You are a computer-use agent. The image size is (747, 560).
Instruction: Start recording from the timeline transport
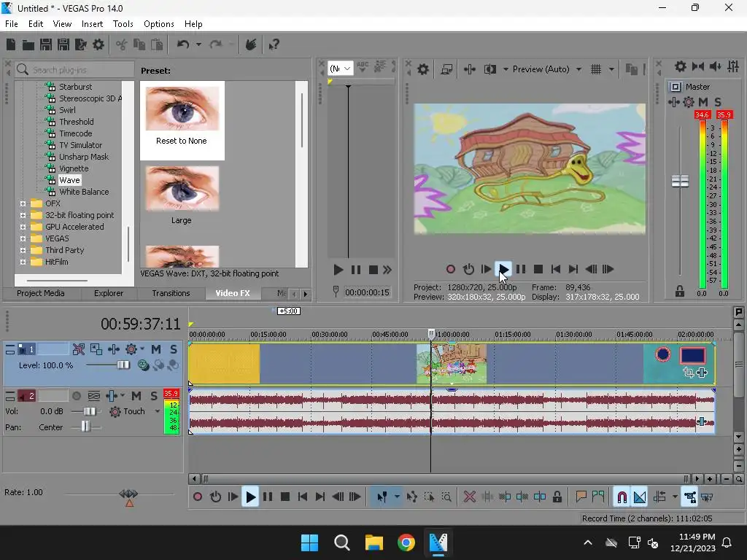[x=198, y=497]
